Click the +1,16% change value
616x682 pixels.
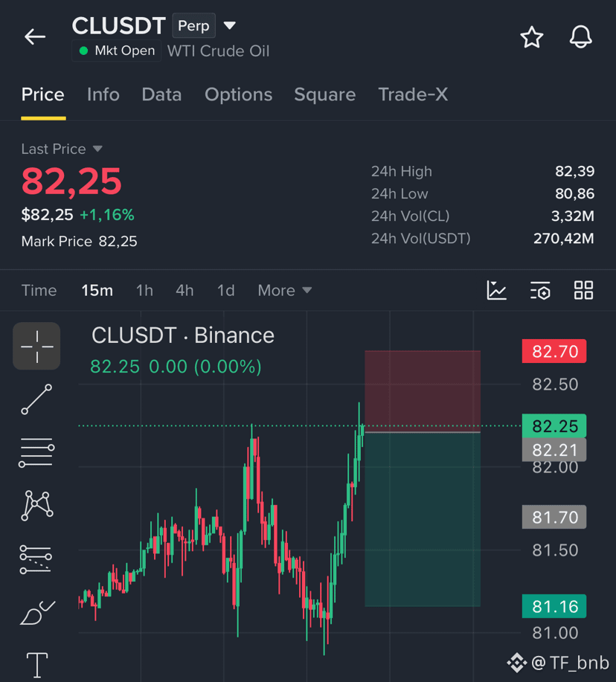coord(107,215)
